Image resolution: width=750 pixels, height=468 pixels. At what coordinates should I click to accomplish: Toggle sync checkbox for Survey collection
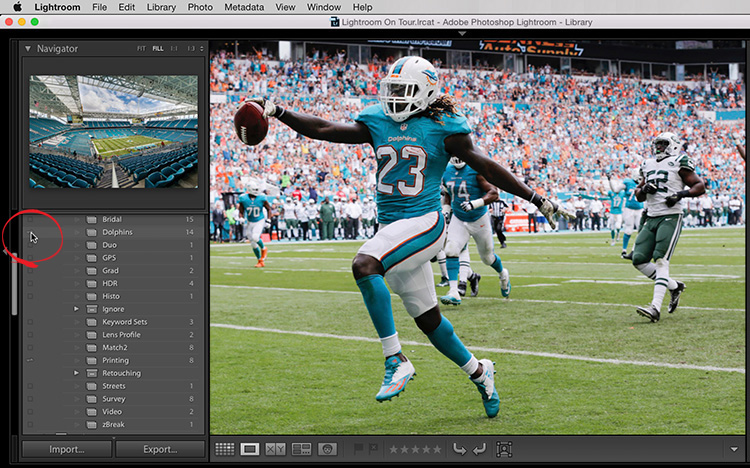pos(30,399)
